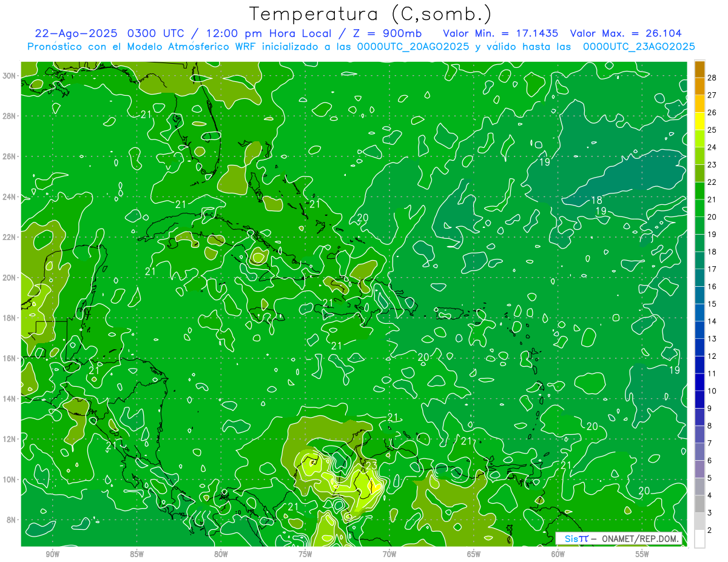Click the "ONAMET/REP.DOM." credit label

[x=640, y=538]
